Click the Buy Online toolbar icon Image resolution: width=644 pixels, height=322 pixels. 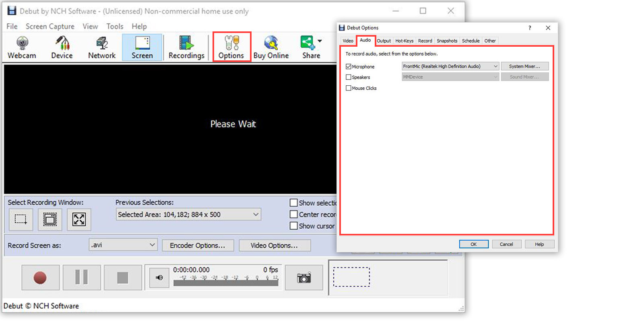click(x=271, y=47)
